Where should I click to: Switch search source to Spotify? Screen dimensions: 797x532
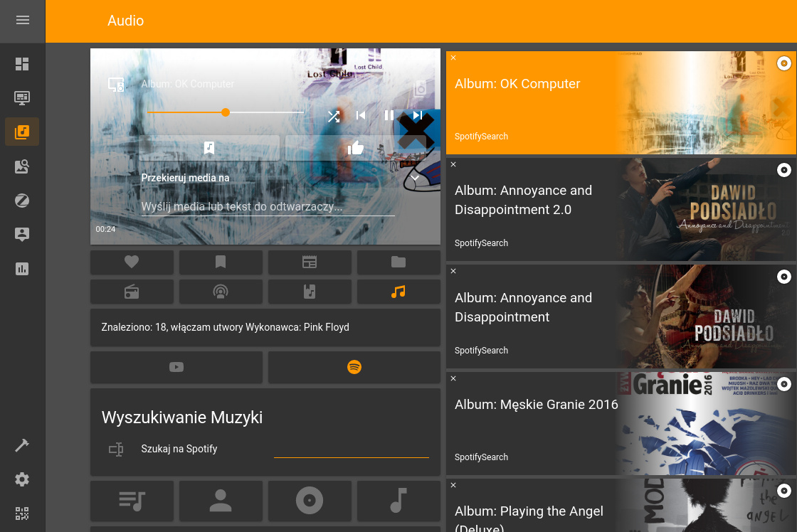coord(354,367)
